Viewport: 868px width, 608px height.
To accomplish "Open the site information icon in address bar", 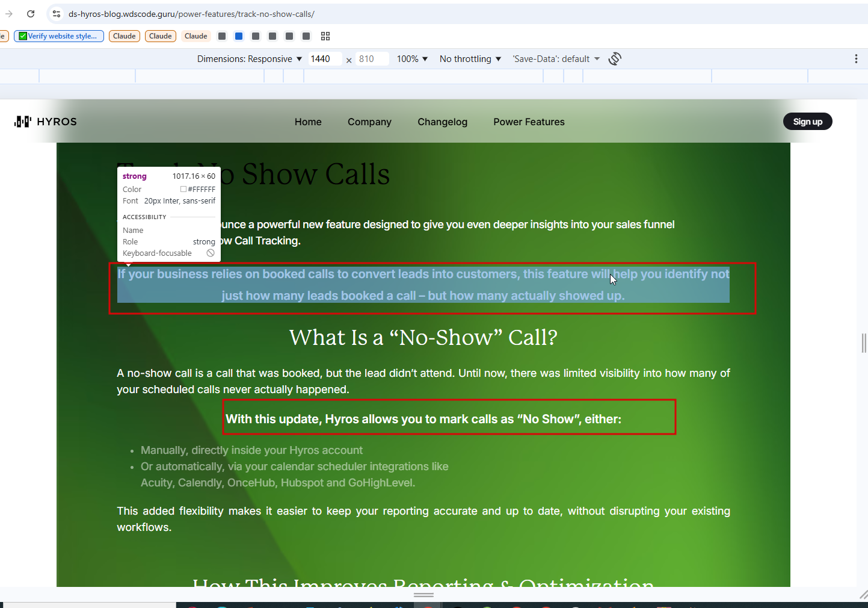I will coord(57,14).
